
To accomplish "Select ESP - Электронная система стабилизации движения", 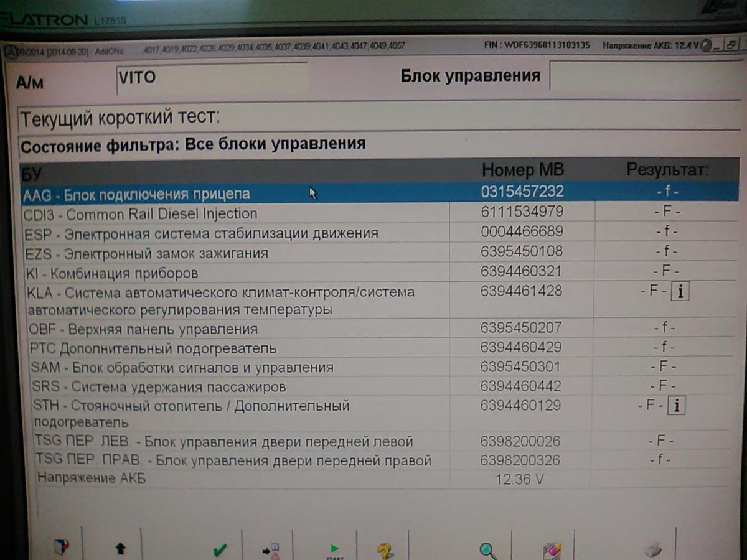I will coord(201,234).
